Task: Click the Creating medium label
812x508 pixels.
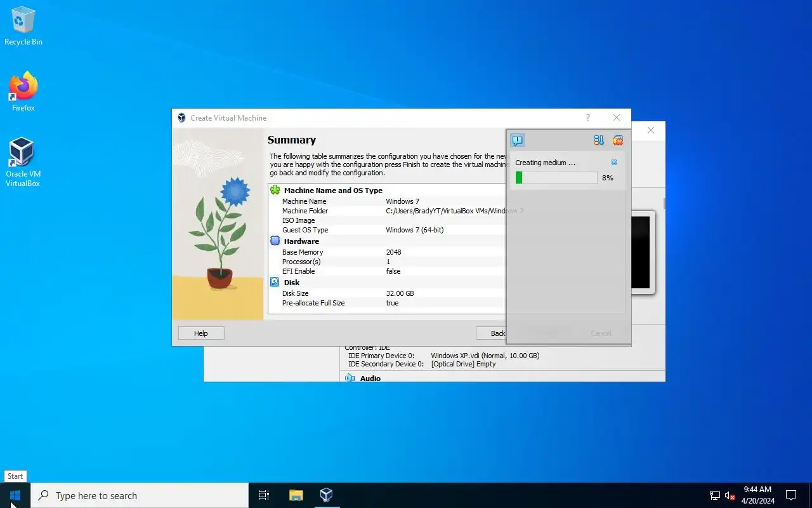Action: point(546,163)
